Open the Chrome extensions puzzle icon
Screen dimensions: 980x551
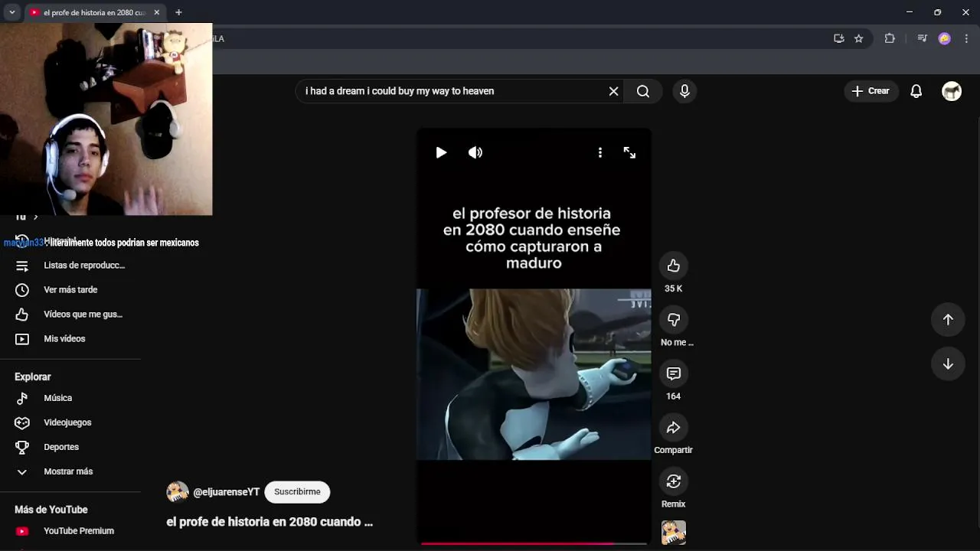[890, 38]
